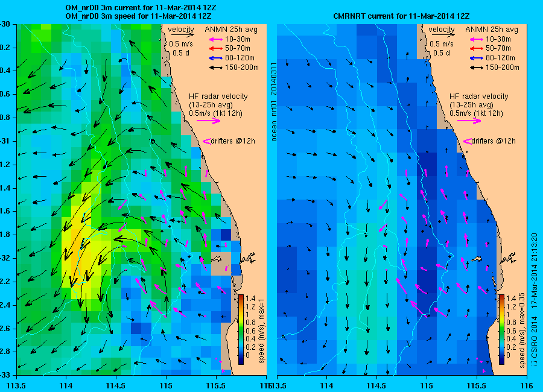
Task: Click the '0.5 d' text in the CMRNRT panel
Action: (x=441, y=53)
